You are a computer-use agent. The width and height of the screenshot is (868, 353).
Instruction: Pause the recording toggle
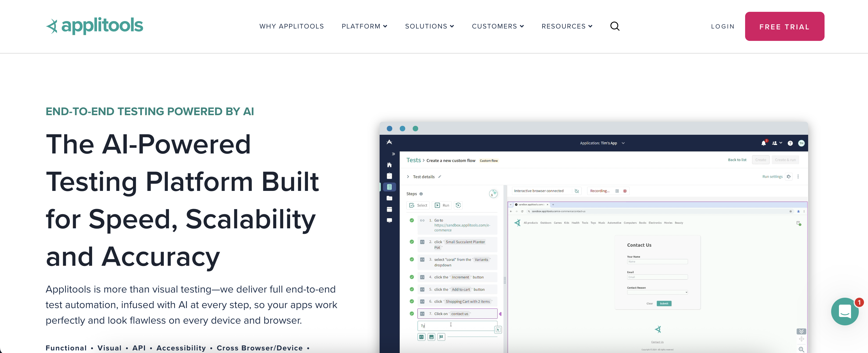tap(617, 191)
